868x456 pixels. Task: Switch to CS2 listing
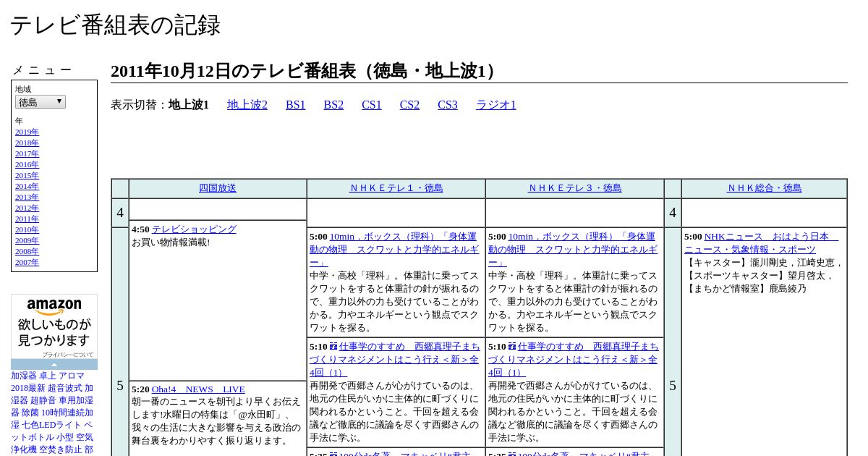coord(409,105)
